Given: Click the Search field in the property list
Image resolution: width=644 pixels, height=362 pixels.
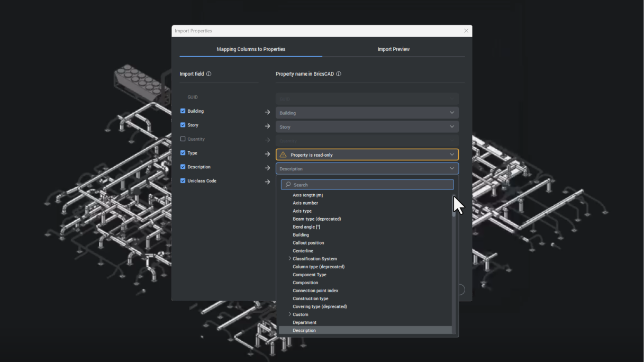Looking at the screenshot, I should click(367, 185).
